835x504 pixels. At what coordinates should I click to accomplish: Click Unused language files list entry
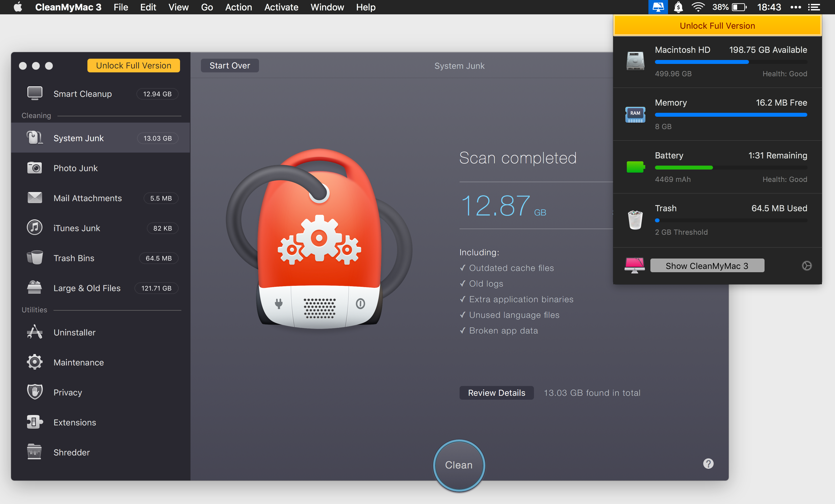[x=509, y=315]
